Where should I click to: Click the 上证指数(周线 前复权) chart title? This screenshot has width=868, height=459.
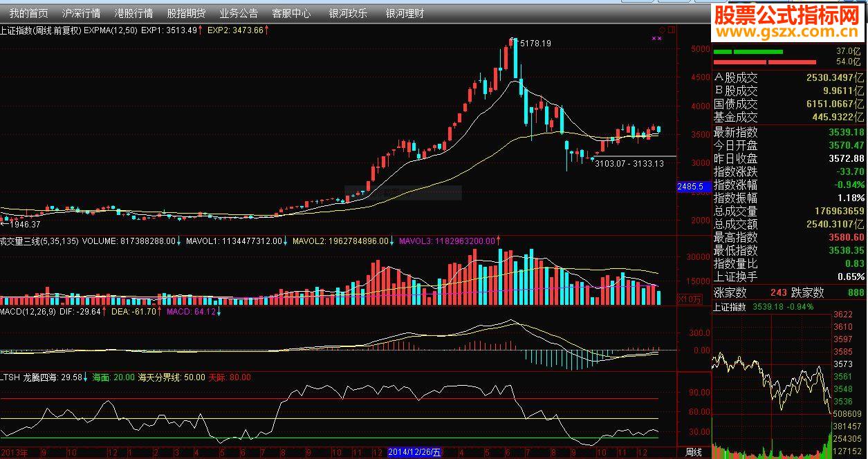[x=41, y=30]
